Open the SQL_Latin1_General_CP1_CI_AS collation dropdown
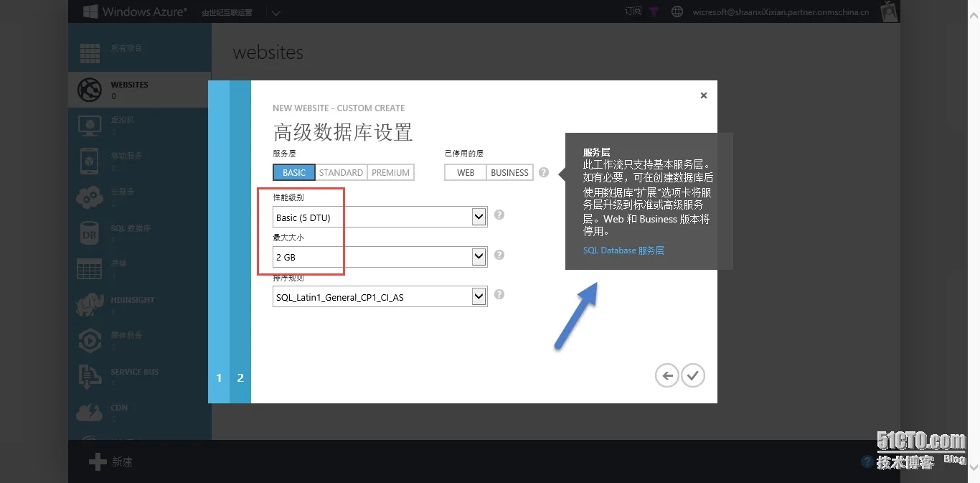The height and width of the screenshot is (483, 980). 380,296
